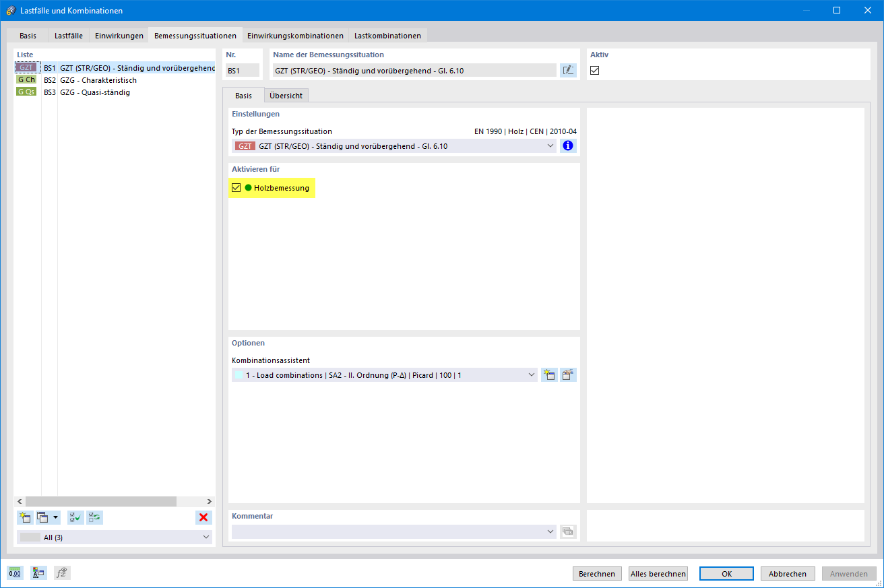Viewport: 884px width, 588px height.
Task: Click the edit name icon beside the design situation name
Action: pos(568,70)
